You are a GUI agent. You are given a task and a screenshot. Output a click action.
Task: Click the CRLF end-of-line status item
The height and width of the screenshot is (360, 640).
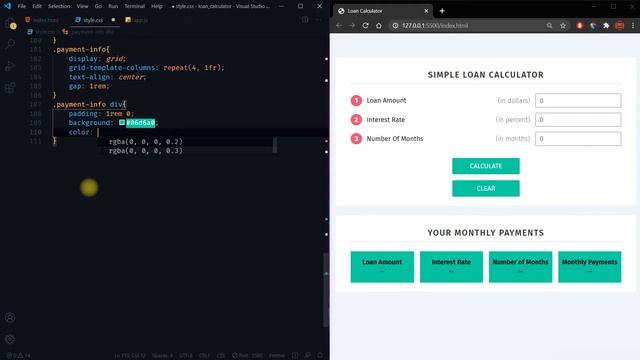pos(204,356)
